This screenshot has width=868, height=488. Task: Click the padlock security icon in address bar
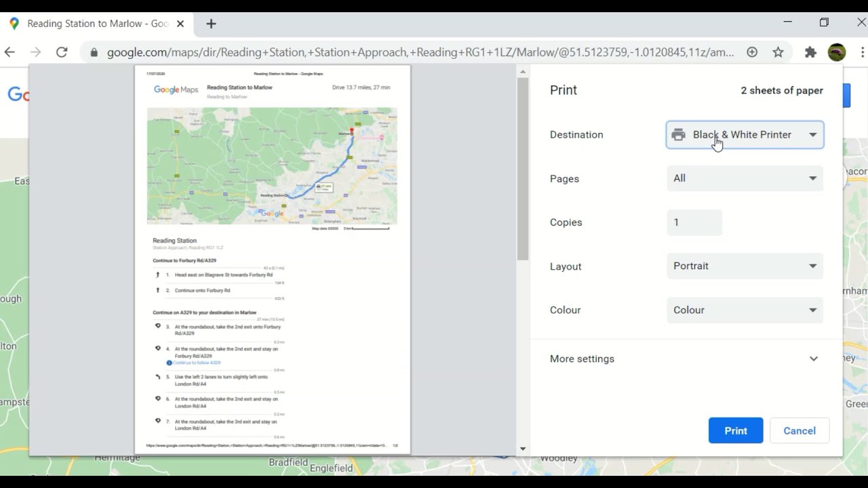(94, 52)
